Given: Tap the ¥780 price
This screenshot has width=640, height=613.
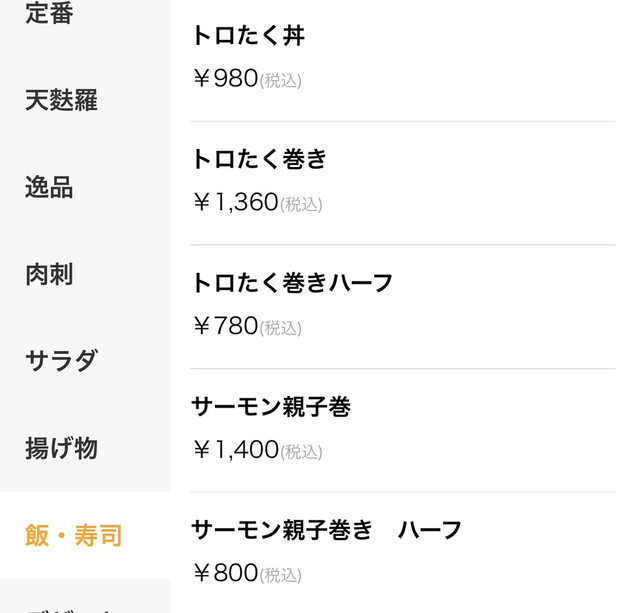Looking at the screenshot, I should (225, 326).
